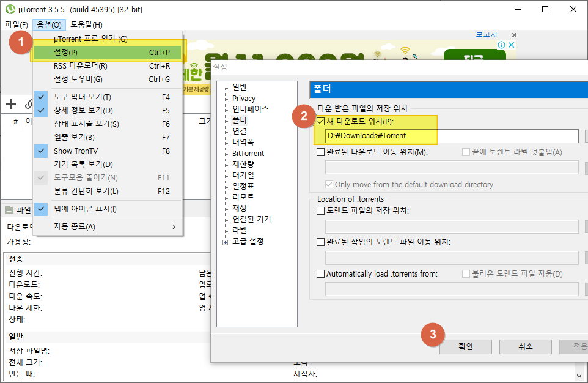
Task: Click 완료된 다운로드 이동 위치 path field
Action: click(x=452, y=168)
